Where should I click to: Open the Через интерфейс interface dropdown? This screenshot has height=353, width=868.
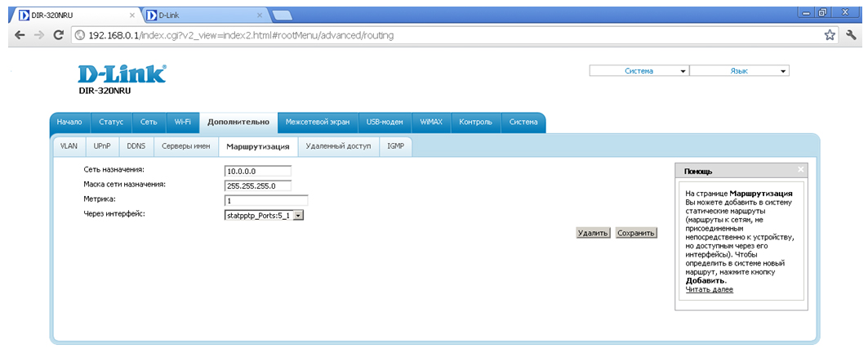264,215
